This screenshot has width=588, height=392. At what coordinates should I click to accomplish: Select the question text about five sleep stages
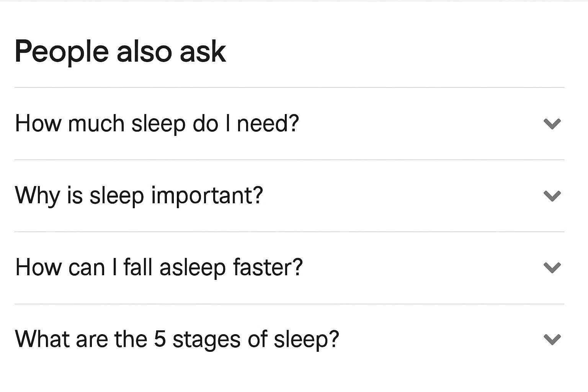click(177, 339)
